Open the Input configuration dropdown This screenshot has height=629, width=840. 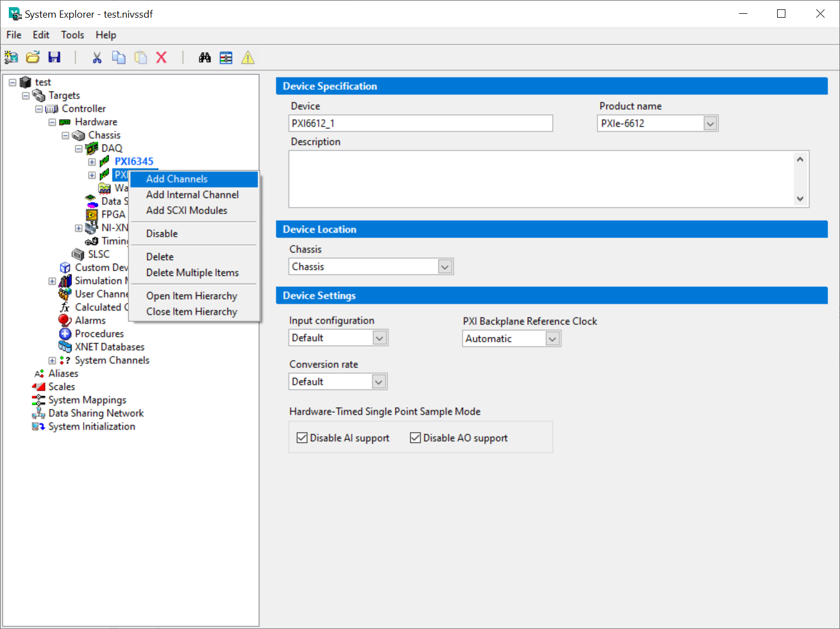(379, 338)
